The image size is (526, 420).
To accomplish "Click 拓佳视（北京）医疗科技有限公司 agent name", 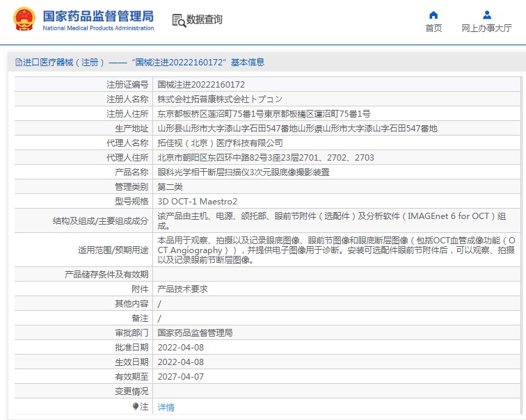I will (x=221, y=143).
